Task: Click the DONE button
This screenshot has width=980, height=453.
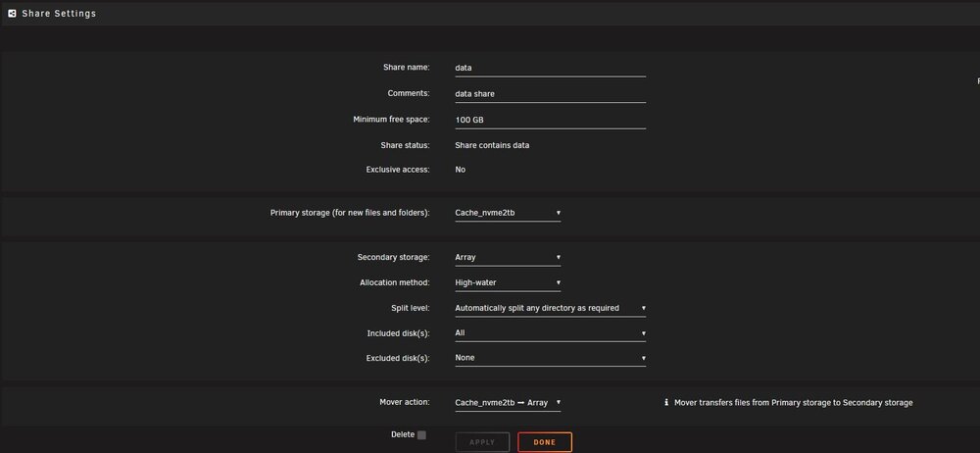Action: 544,442
